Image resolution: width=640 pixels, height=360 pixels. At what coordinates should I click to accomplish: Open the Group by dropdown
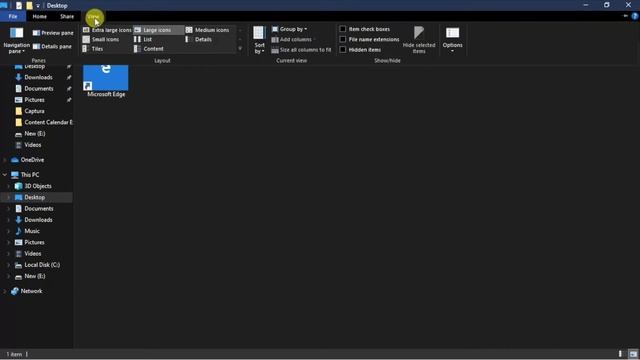290,29
